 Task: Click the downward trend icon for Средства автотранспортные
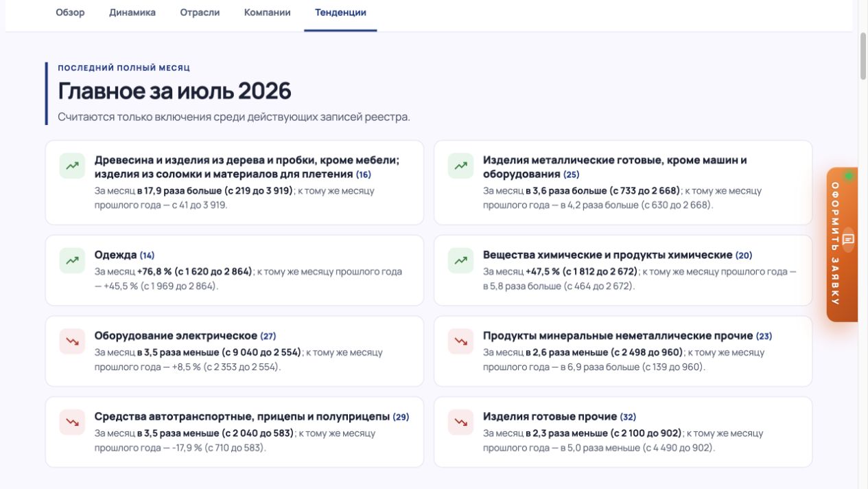72,422
